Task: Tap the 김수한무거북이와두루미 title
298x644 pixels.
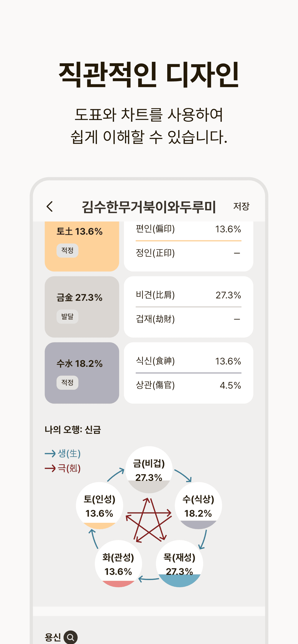Action: tap(149, 207)
